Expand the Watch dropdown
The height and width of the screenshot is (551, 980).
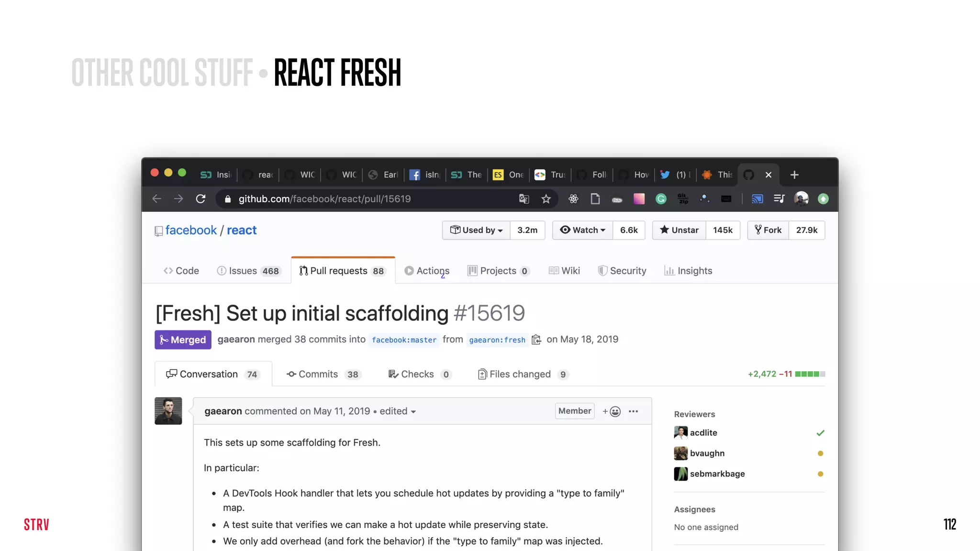582,230
